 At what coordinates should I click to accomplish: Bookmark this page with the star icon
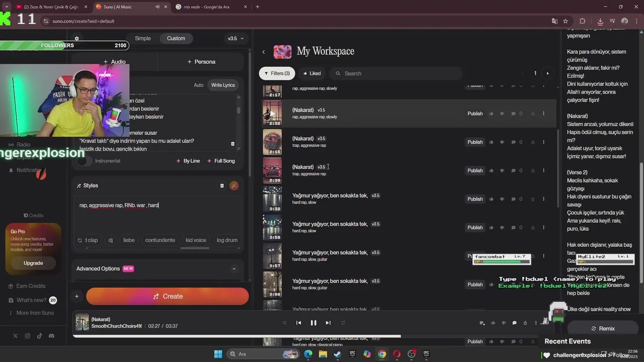pos(566,21)
